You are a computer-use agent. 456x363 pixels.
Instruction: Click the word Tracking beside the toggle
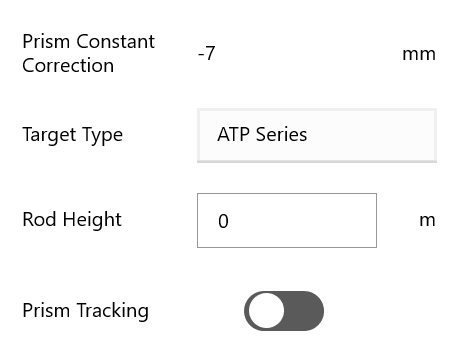tap(113, 311)
